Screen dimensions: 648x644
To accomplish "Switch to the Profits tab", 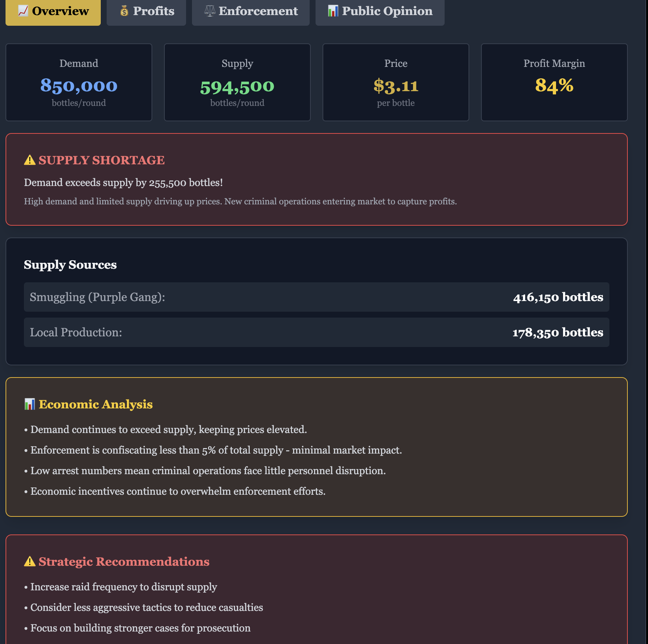I will pos(146,11).
